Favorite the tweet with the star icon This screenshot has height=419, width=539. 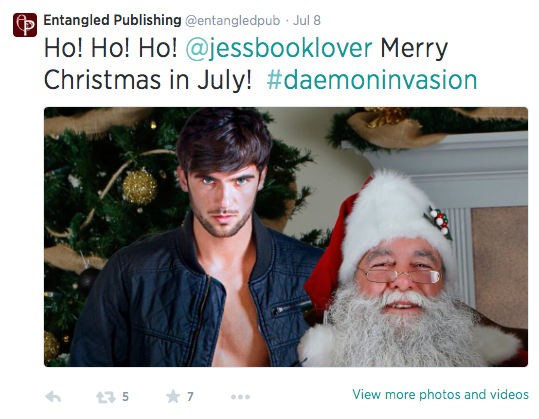(173, 397)
